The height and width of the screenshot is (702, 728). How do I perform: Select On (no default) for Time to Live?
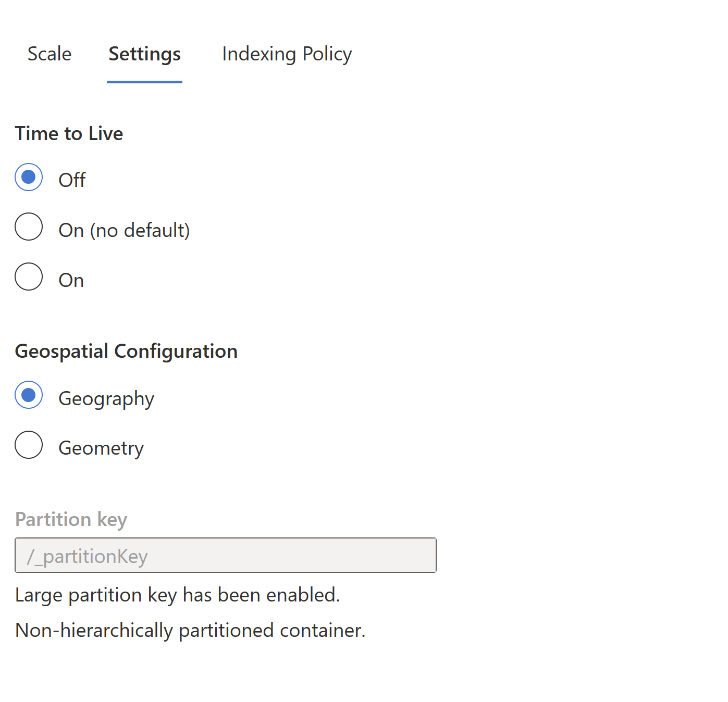coord(29,227)
